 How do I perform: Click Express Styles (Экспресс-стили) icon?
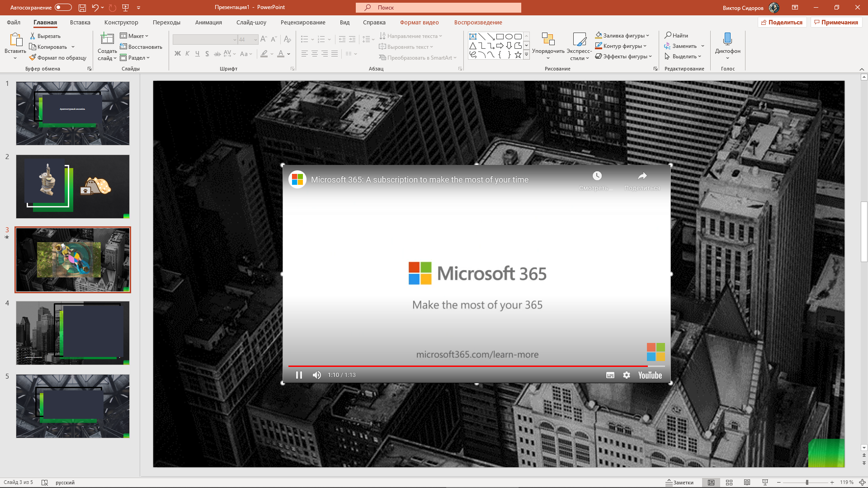[x=579, y=39]
